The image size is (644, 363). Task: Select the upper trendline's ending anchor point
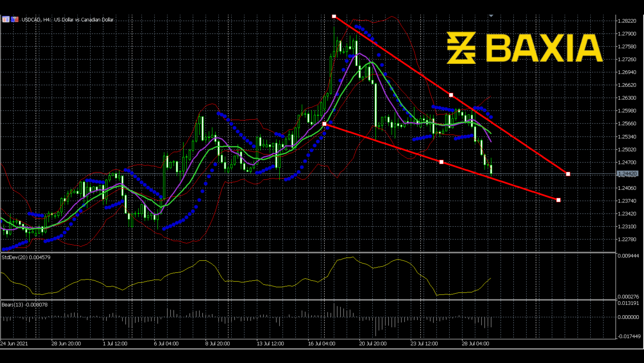coord(568,174)
